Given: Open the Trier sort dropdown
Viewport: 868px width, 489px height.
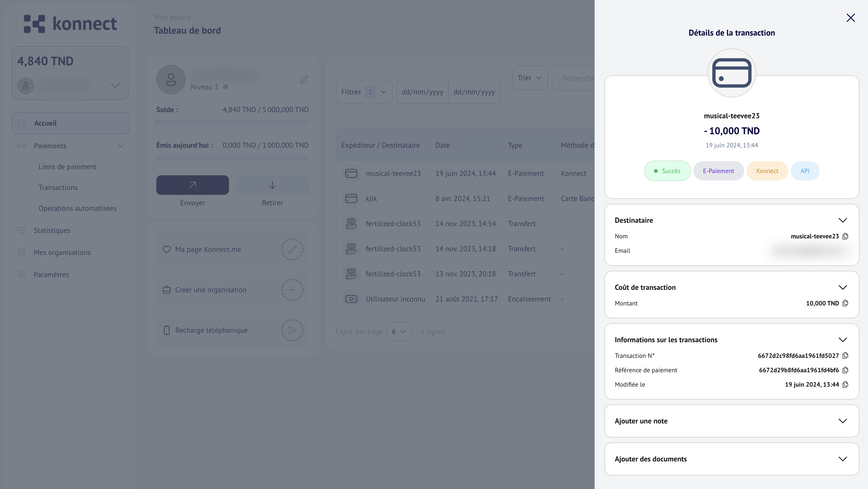Looking at the screenshot, I should [x=529, y=78].
